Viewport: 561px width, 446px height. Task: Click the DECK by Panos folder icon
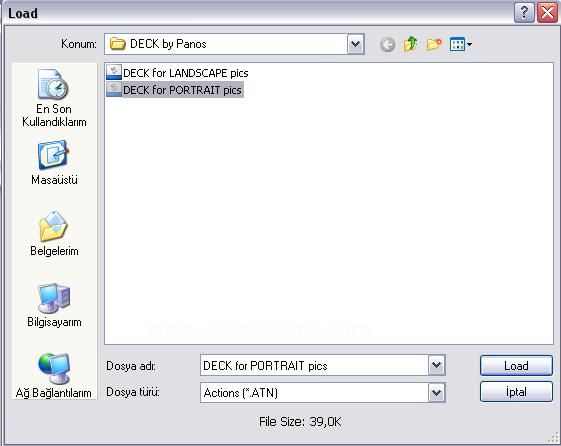pos(117,44)
